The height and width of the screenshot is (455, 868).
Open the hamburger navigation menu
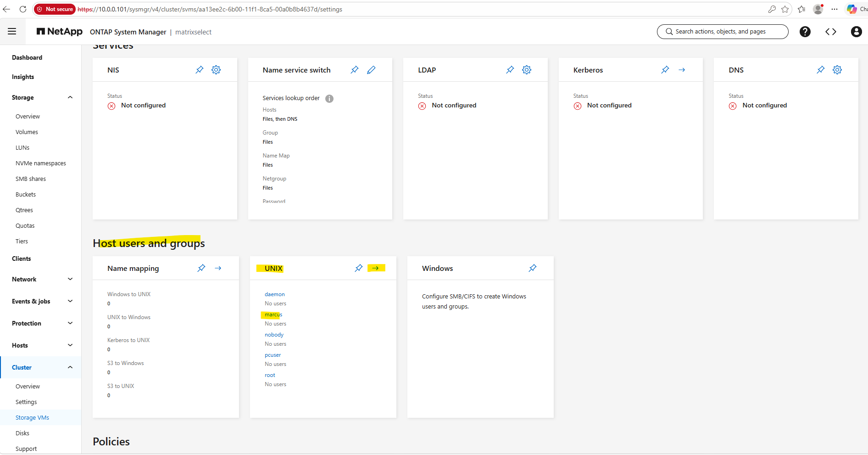click(12, 32)
